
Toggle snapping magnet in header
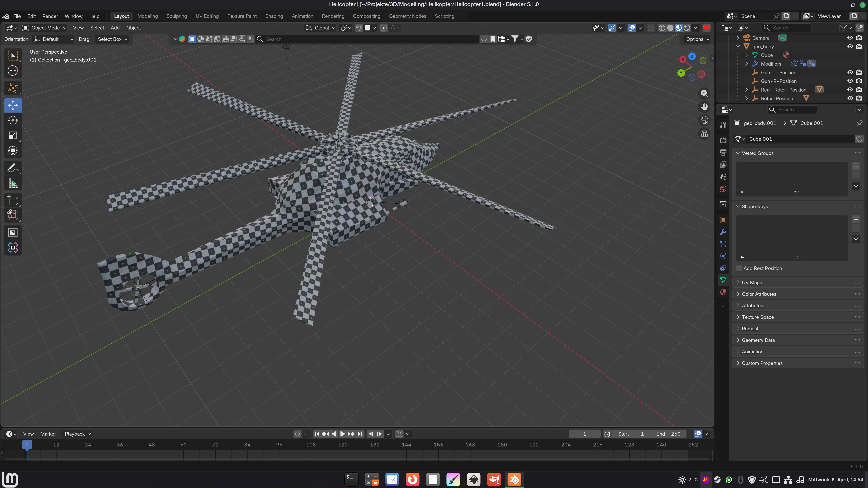tap(359, 28)
